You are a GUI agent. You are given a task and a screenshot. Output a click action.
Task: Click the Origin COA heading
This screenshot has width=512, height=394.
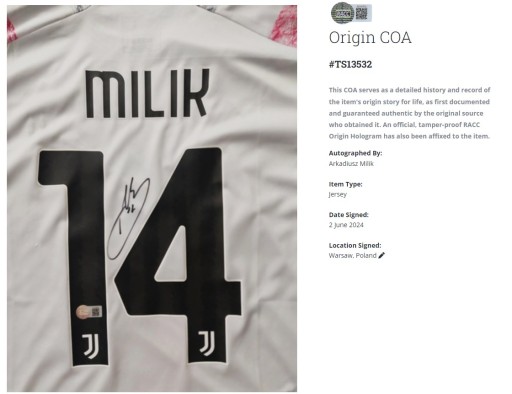coord(370,37)
